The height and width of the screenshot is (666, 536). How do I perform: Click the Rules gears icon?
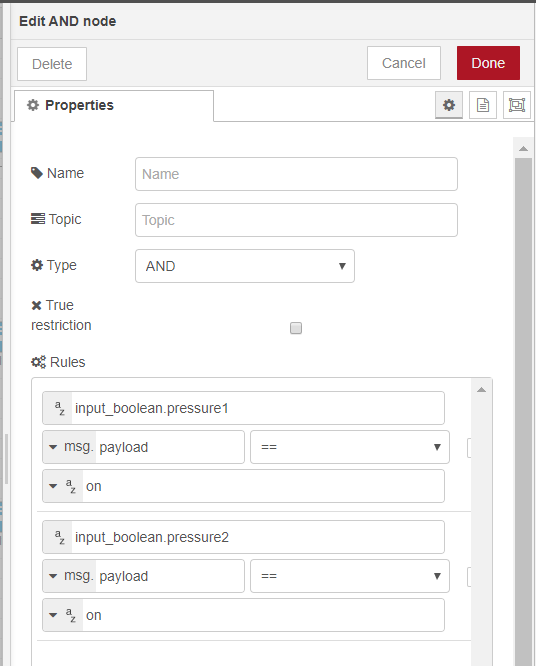tap(38, 362)
